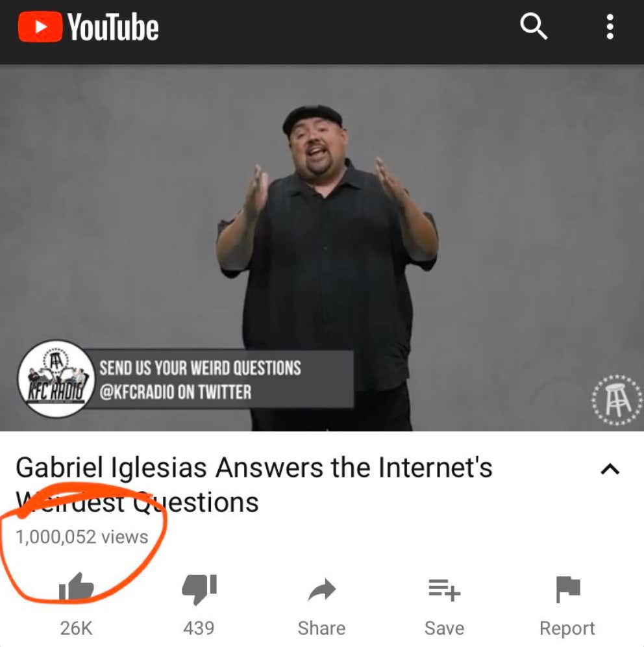Click the Save to playlist icon
The width and height of the screenshot is (644, 647).
(445, 590)
